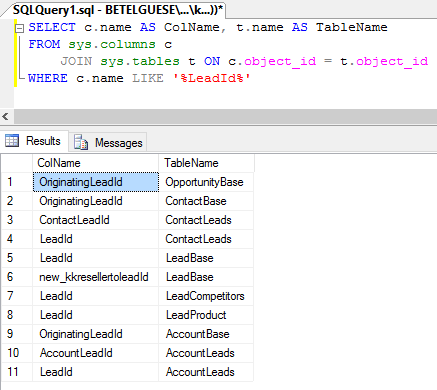Image resolution: width=437 pixels, height=390 pixels.
Task: Select the new_kkresellertoleadId cell
Action: coord(96,277)
